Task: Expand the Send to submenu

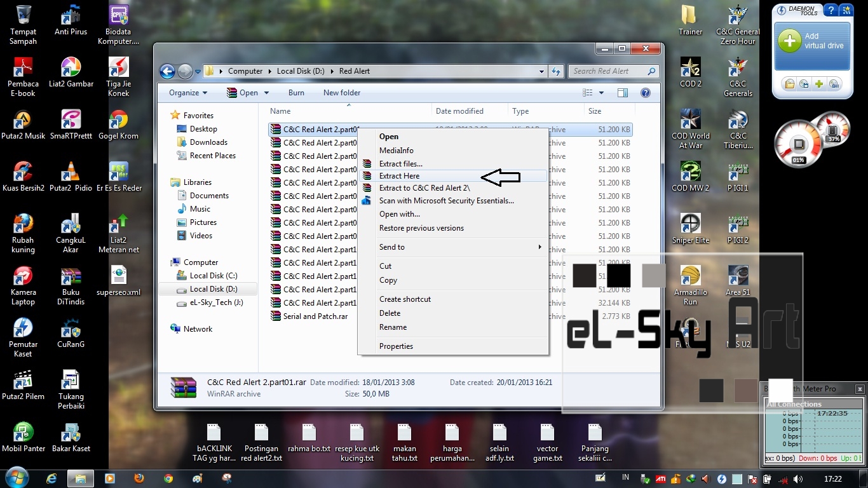Action: [453, 247]
